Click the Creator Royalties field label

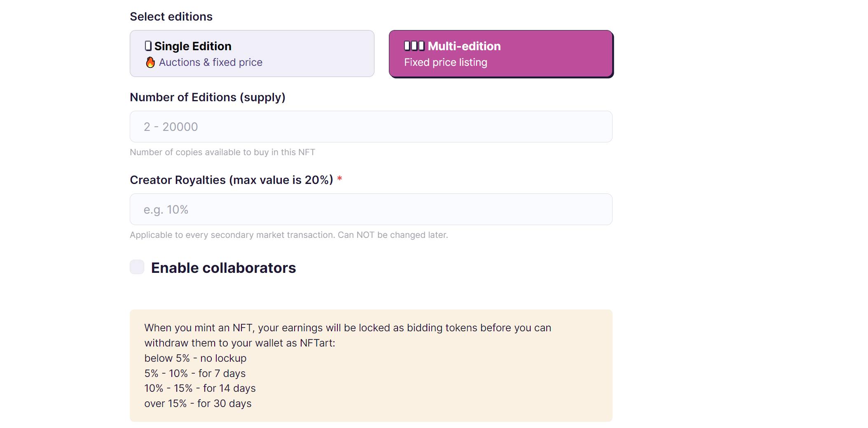(x=231, y=180)
